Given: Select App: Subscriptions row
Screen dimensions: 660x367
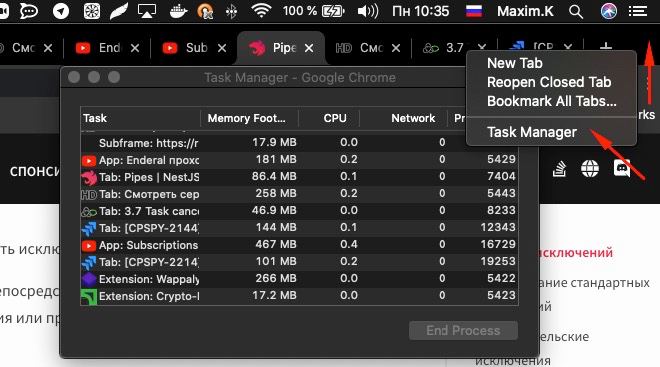Looking at the screenshot, I should click(299, 245).
